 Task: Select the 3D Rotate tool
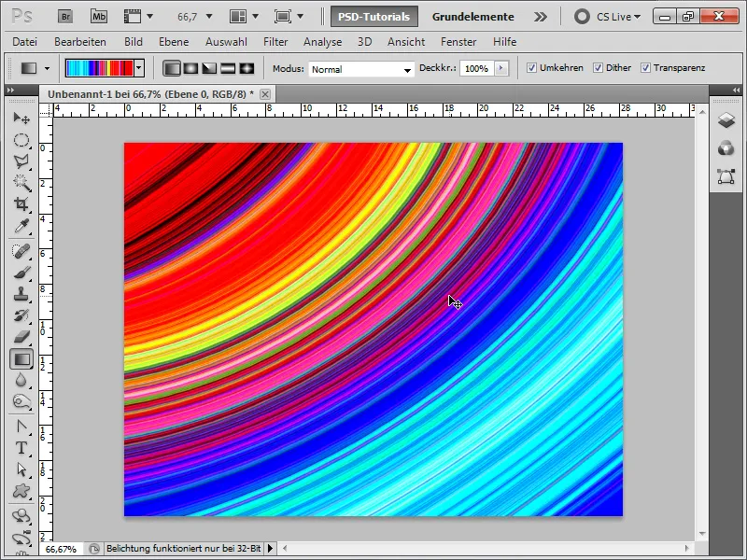click(x=21, y=516)
